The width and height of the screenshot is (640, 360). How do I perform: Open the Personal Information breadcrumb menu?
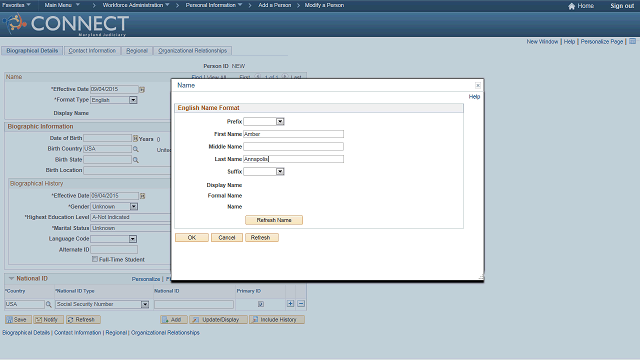tap(214, 5)
